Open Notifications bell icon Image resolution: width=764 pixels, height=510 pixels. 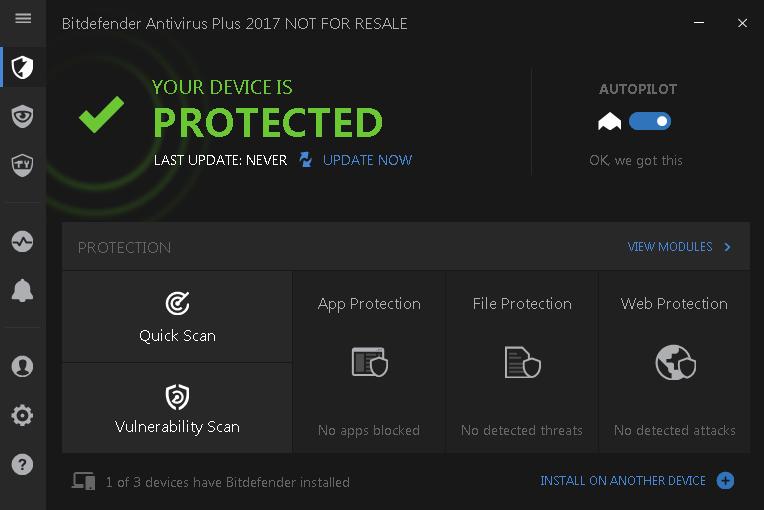pos(22,291)
